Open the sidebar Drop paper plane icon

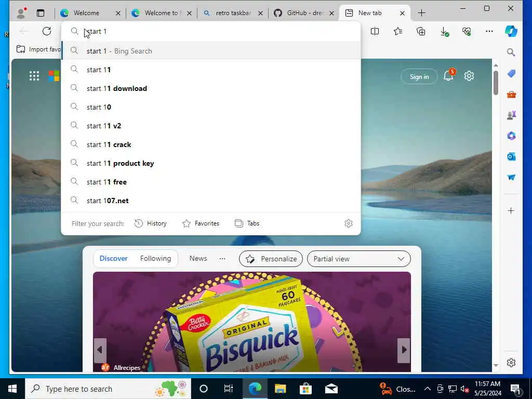511,178
